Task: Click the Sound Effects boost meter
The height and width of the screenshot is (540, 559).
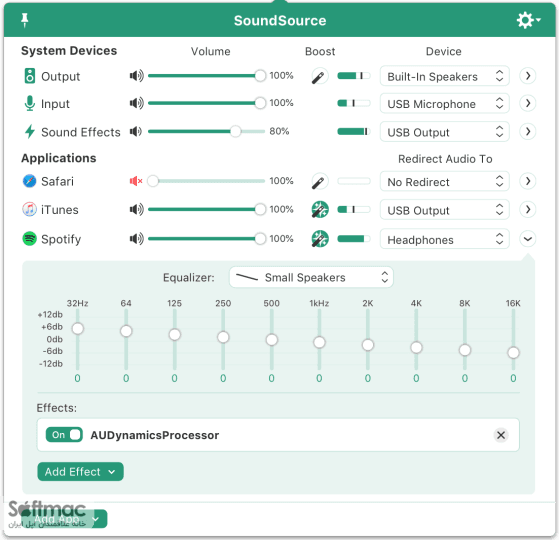Action: [x=354, y=132]
